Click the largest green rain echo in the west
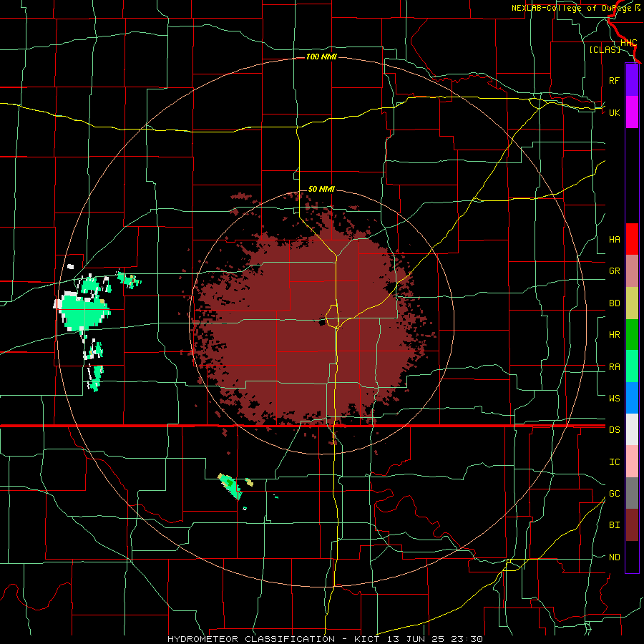Screen dimensions: 644x644 [x=84, y=311]
